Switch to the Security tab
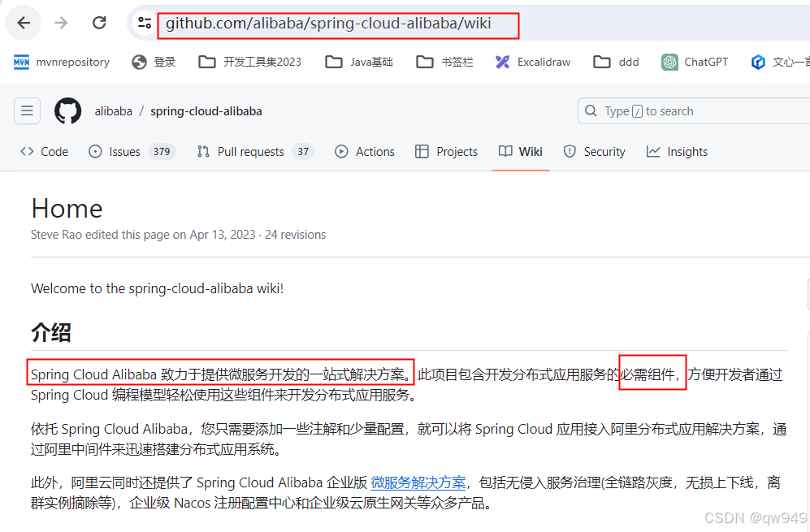This screenshot has width=810, height=532. point(594,151)
